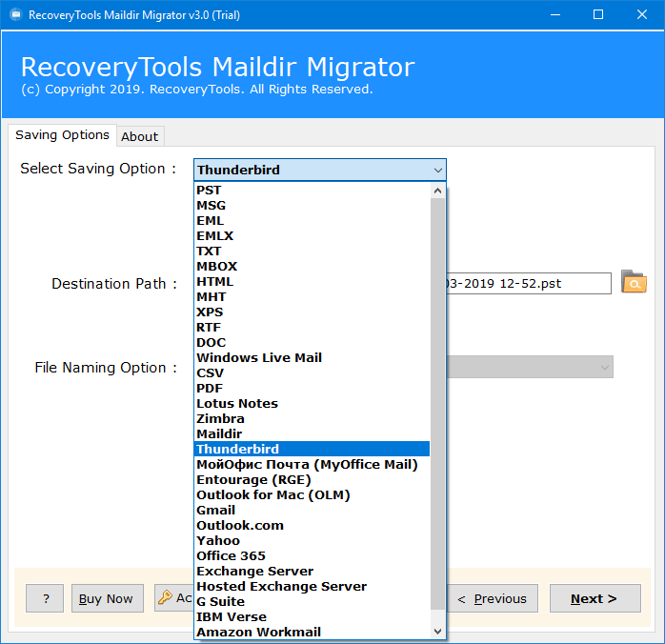Viewport: 665px width, 644px height.
Task: Pick CSV from the list
Action: click(x=312, y=373)
